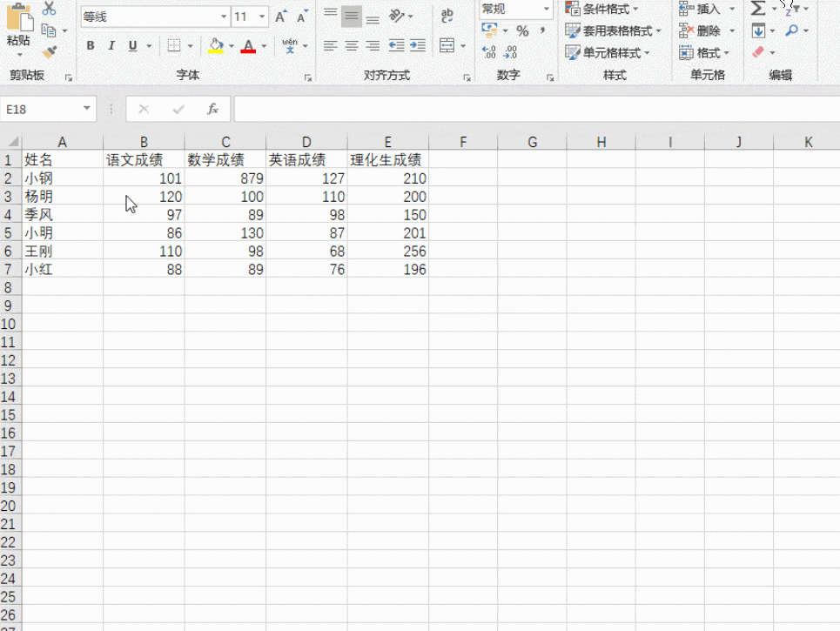Select column C header
This screenshot has width=840, height=631.
[x=225, y=142]
